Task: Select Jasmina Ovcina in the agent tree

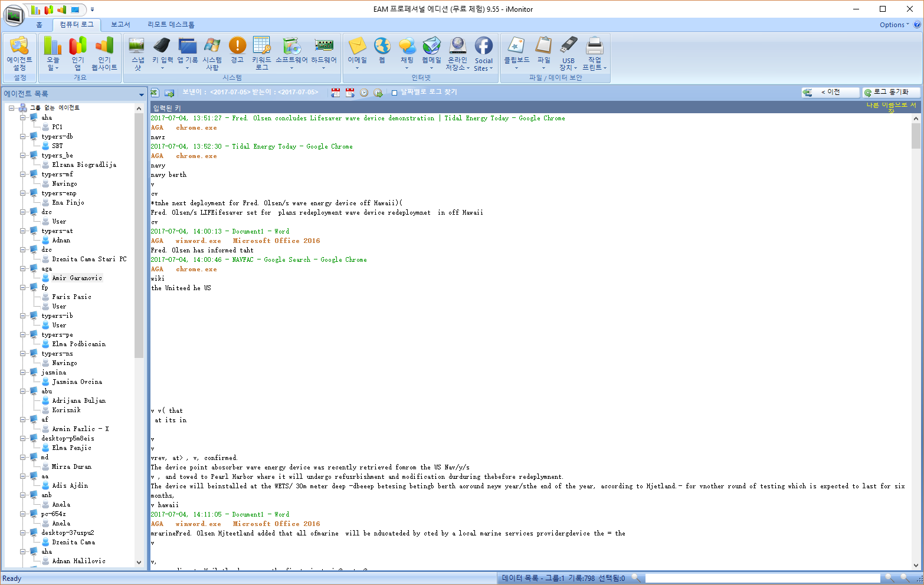Action: pos(77,382)
